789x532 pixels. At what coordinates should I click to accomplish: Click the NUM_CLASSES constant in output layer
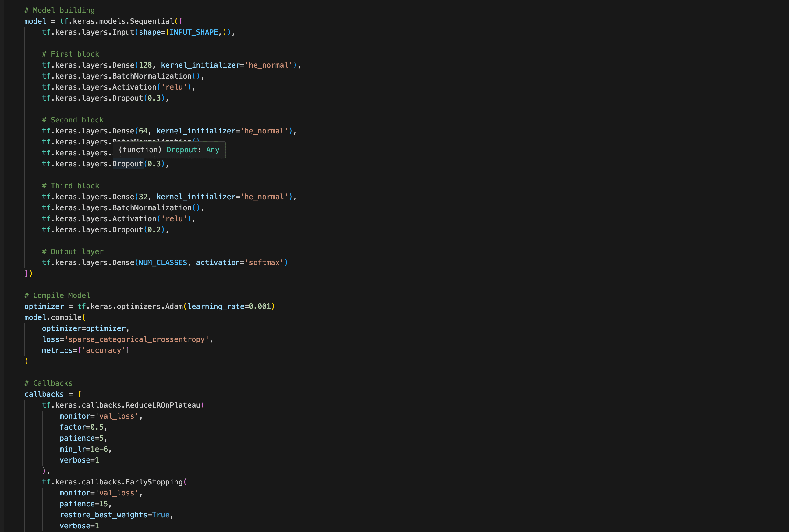coord(163,263)
